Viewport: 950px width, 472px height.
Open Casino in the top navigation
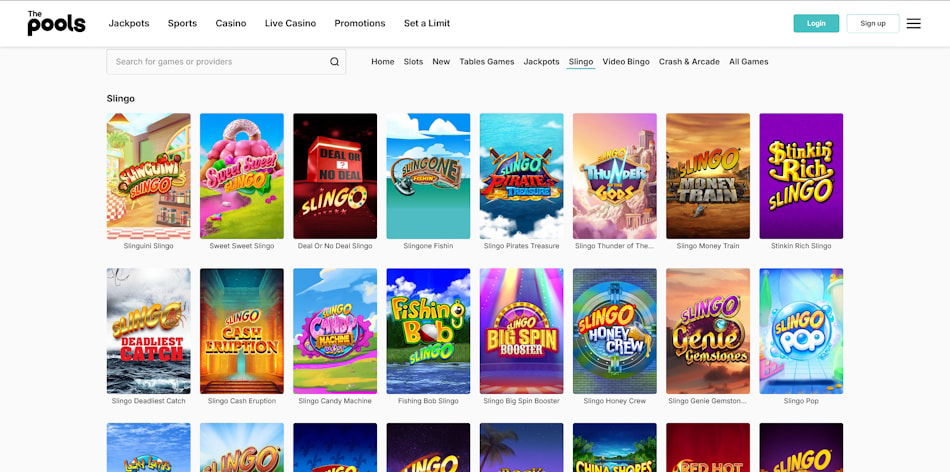point(231,24)
